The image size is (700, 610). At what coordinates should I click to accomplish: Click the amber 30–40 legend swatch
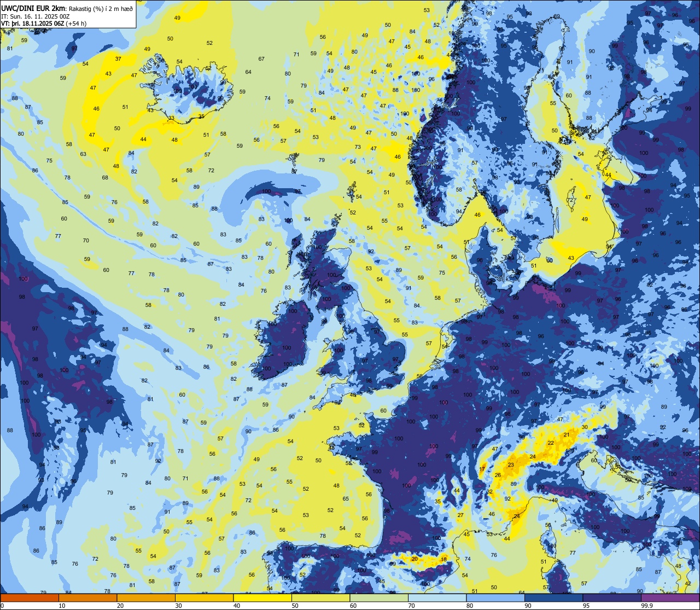[204, 597]
